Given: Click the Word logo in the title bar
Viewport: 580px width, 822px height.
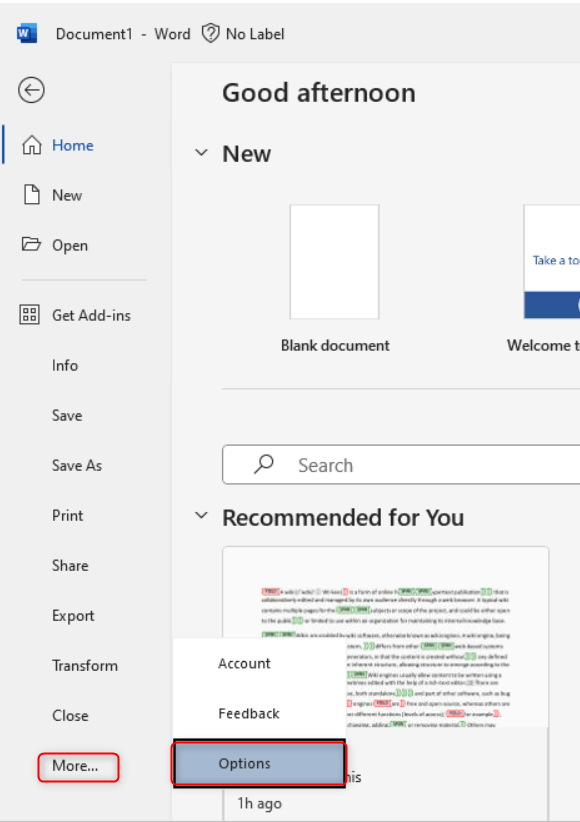Looking at the screenshot, I should pos(27,32).
